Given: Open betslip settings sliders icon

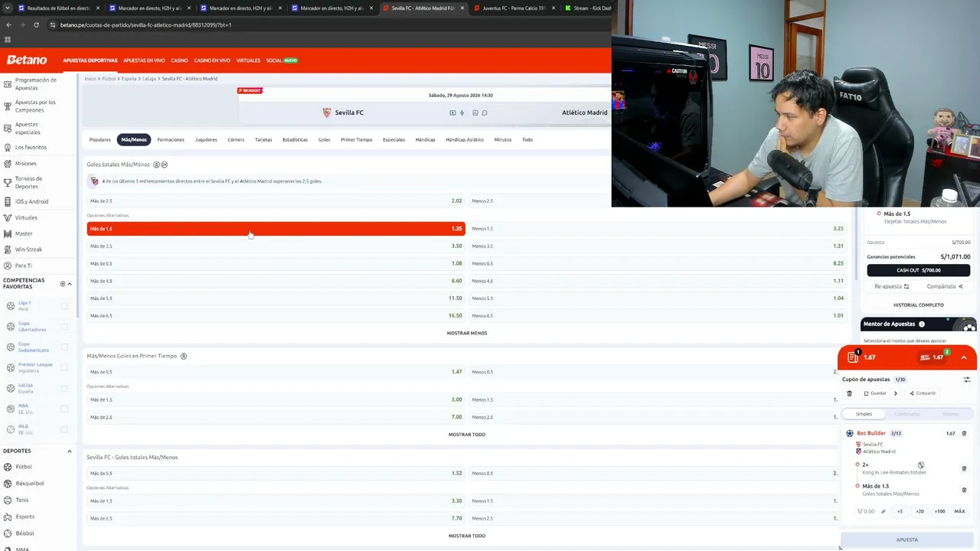Looking at the screenshot, I should click(x=967, y=380).
